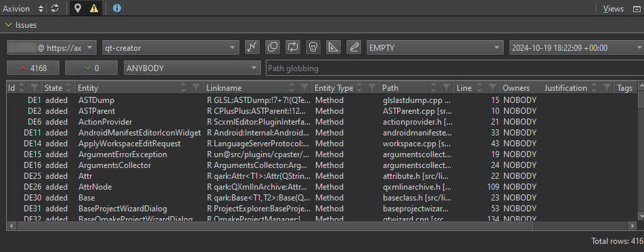Click the reload/refresh arrows icon
Screen dimensions: 644x252
click(55, 8)
